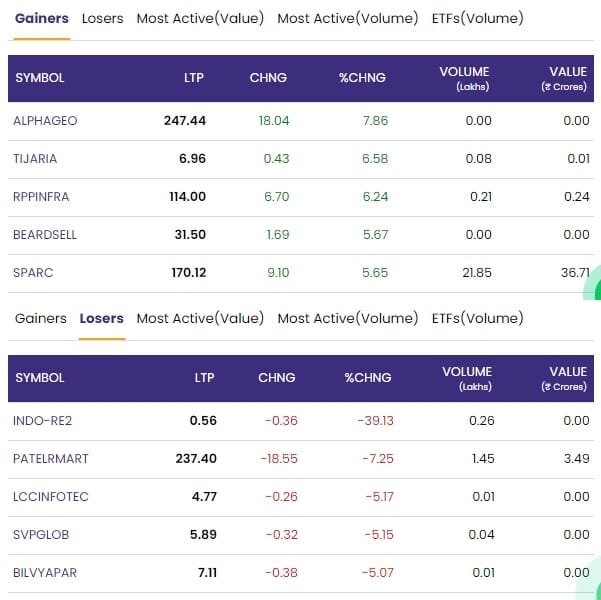This screenshot has height=600, width=601.
Task: Switch to Gainers tab above the INDO-RE2 table
Action: pos(42,319)
